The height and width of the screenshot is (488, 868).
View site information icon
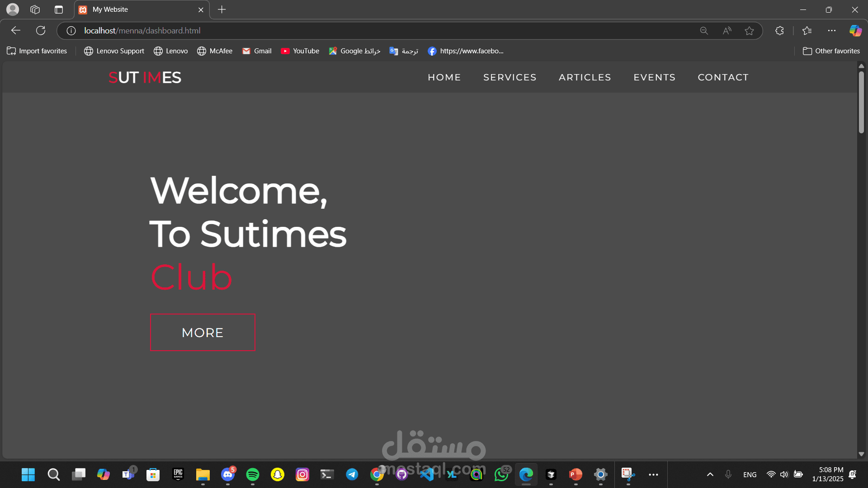71,31
